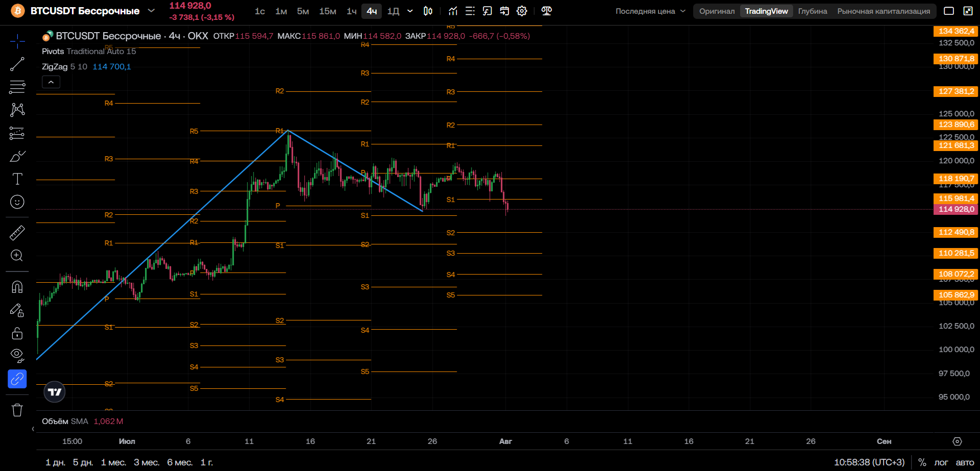Viewport: 980px width, 471px height.
Task: Switch to the 1Д timeframe
Action: pyautogui.click(x=393, y=11)
